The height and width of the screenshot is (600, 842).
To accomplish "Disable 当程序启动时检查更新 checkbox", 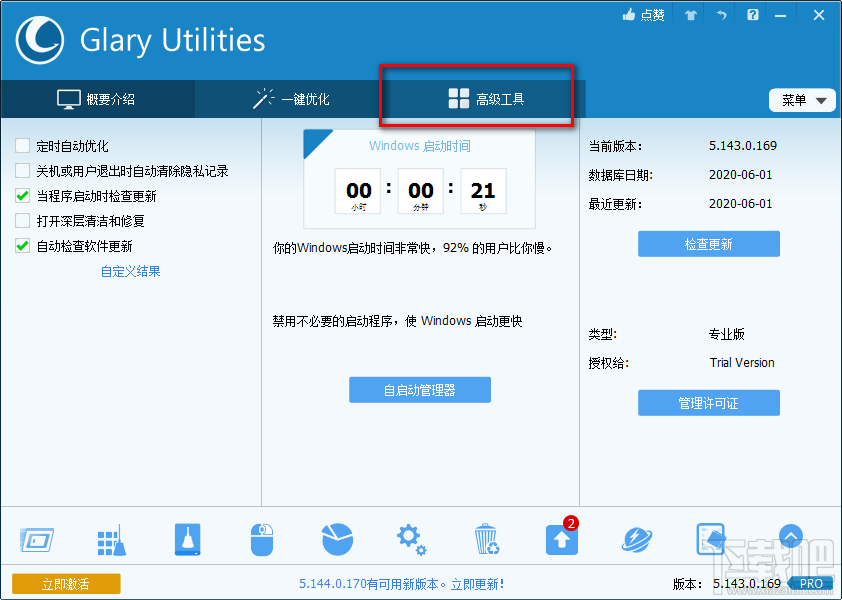I will 22,196.
